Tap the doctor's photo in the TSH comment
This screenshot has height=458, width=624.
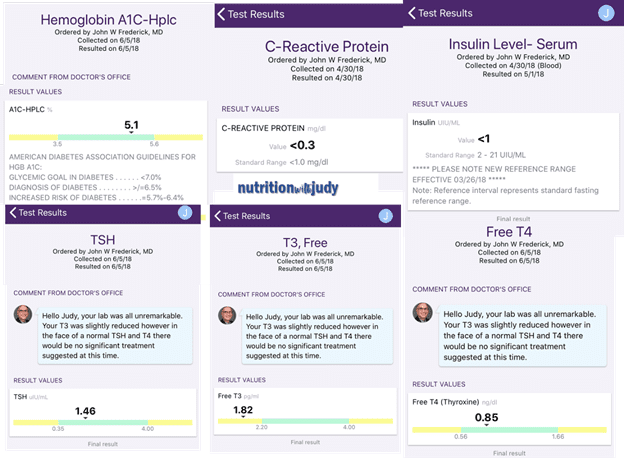22,315
